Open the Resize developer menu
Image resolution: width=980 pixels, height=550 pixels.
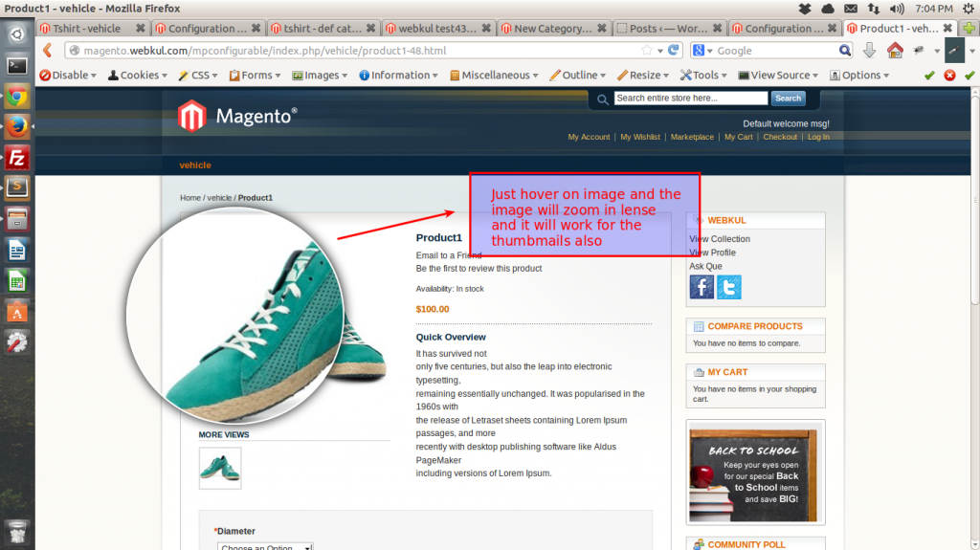coord(642,75)
